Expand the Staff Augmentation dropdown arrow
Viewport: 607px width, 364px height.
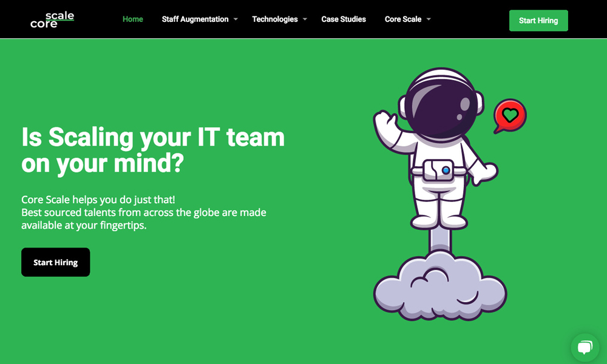click(x=236, y=19)
